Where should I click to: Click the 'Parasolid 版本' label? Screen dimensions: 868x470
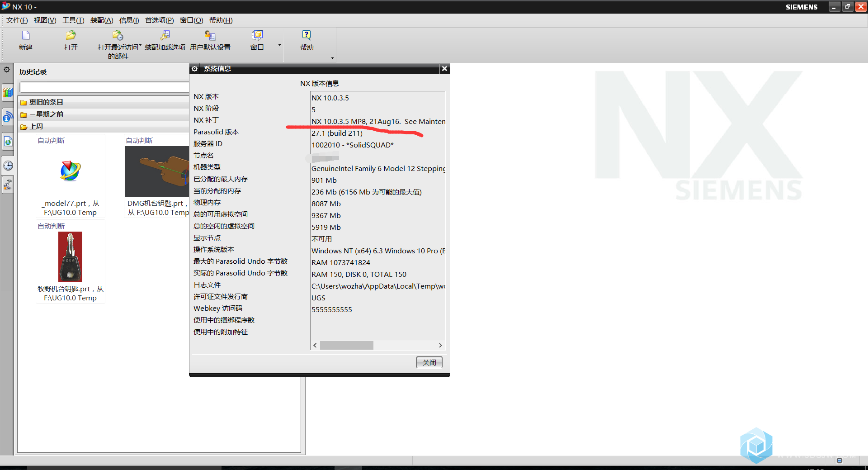(x=216, y=132)
